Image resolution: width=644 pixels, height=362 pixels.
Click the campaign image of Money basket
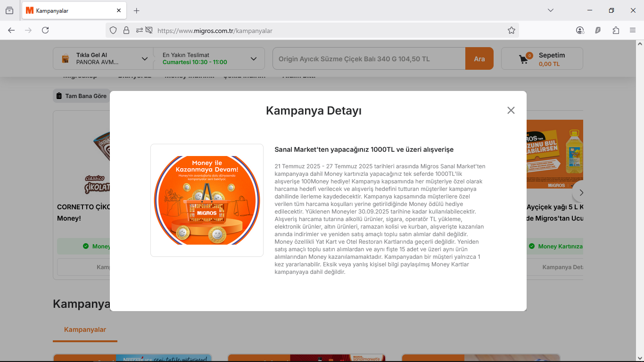pyautogui.click(x=207, y=200)
